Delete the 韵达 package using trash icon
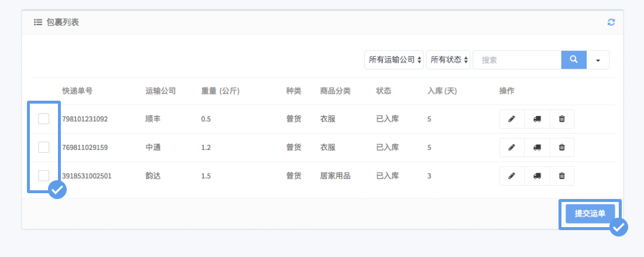 click(x=562, y=176)
